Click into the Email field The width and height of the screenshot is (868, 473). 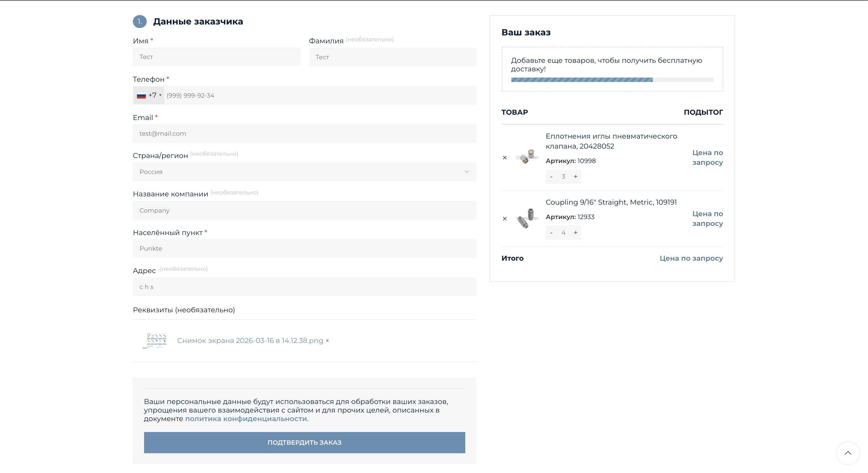click(x=304, y=134)
